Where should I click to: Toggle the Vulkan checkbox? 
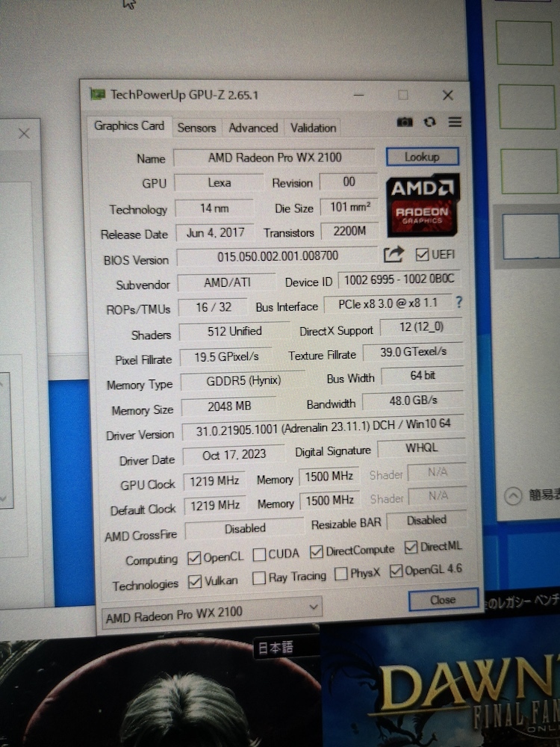point(195,582)
